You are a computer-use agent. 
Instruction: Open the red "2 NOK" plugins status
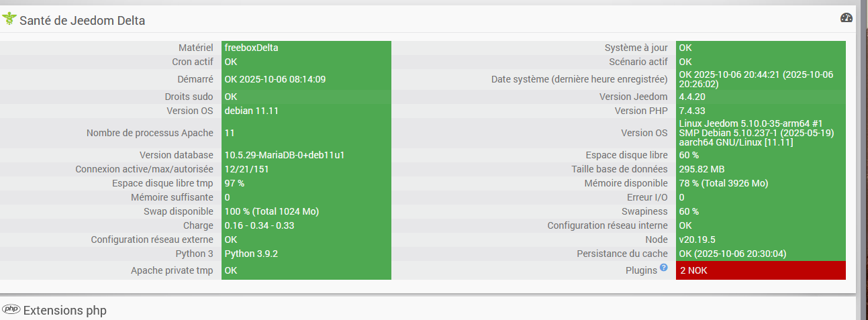(x=760, y=270)
